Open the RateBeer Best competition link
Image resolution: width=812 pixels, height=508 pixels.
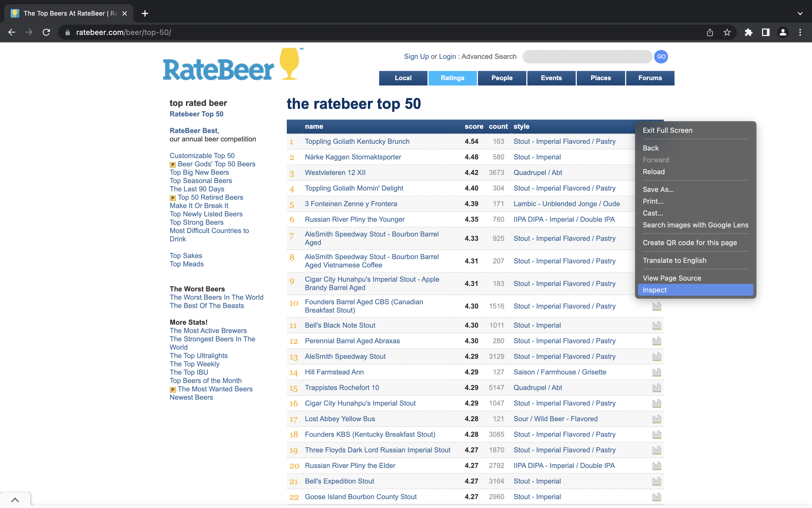coord(194,130)
